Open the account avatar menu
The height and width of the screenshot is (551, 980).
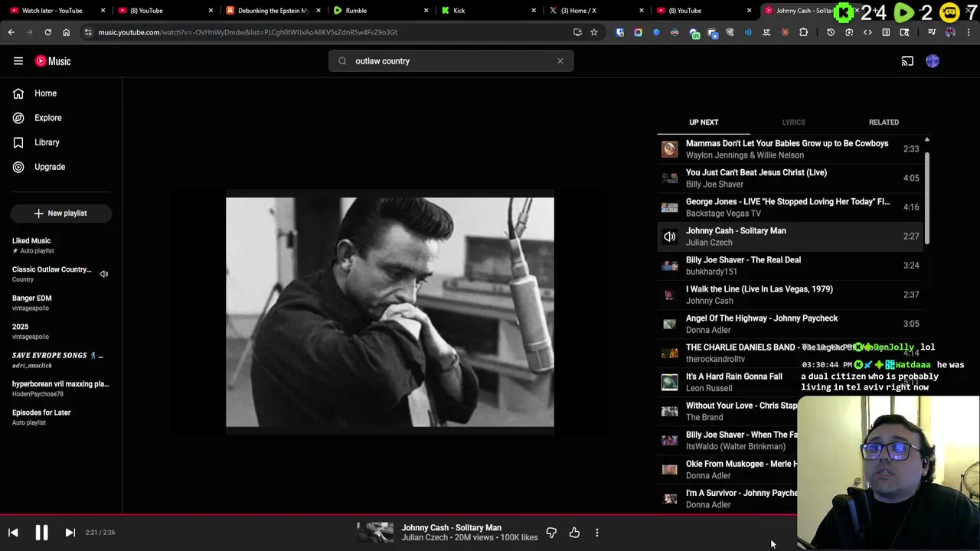pos(933,61)
